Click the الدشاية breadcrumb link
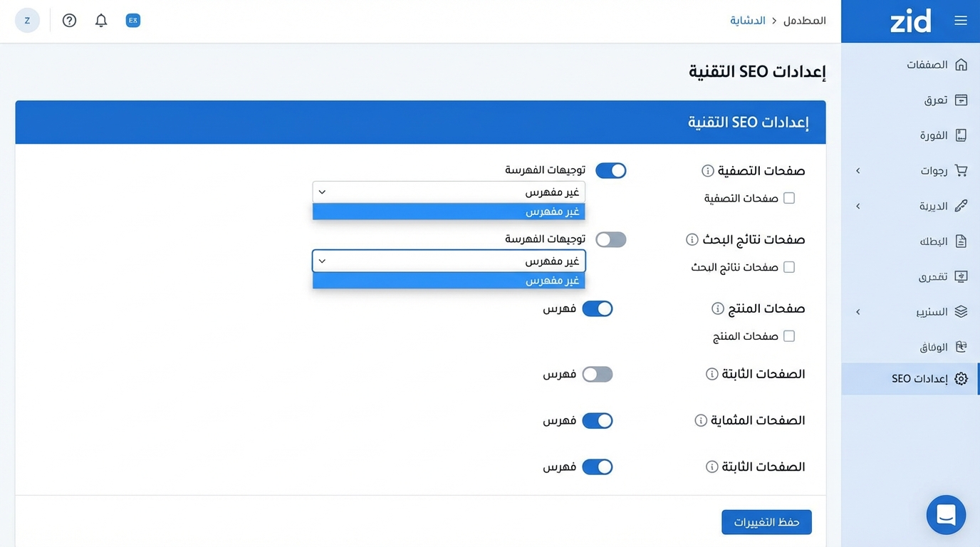980x547 pixels. point(747,21)
